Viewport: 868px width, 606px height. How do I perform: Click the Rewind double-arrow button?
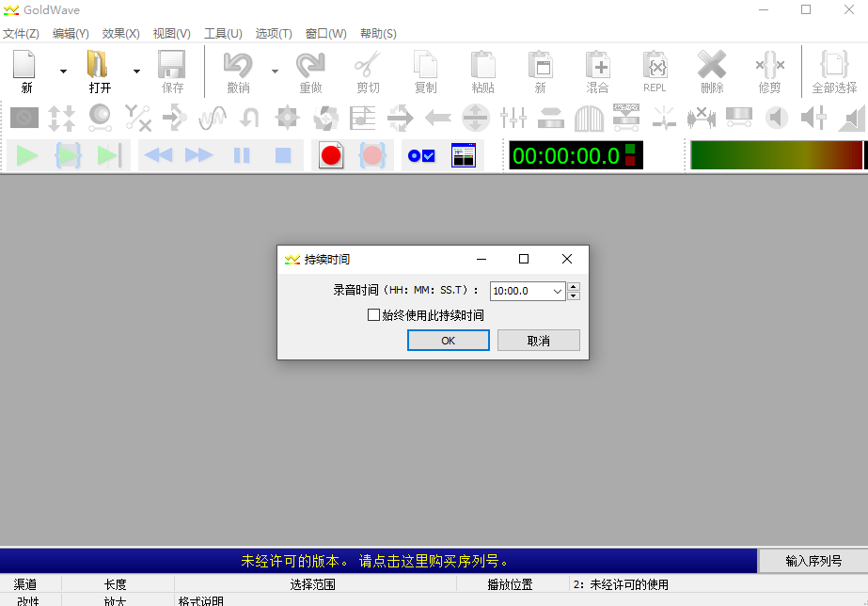[x=158, y=155]
